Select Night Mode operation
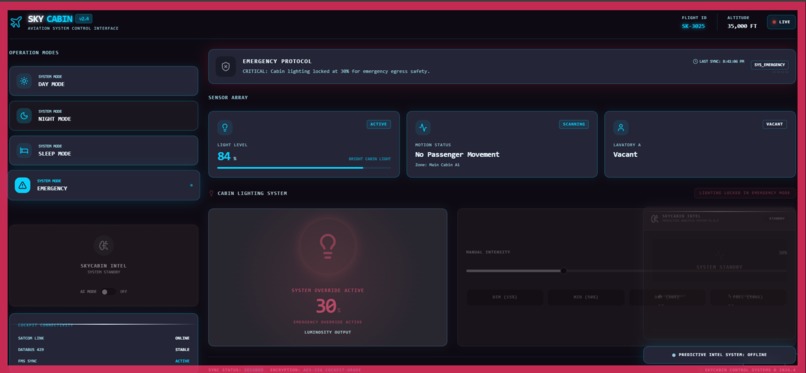This screenshot has height=373, width=806. (x=103, y=116)
